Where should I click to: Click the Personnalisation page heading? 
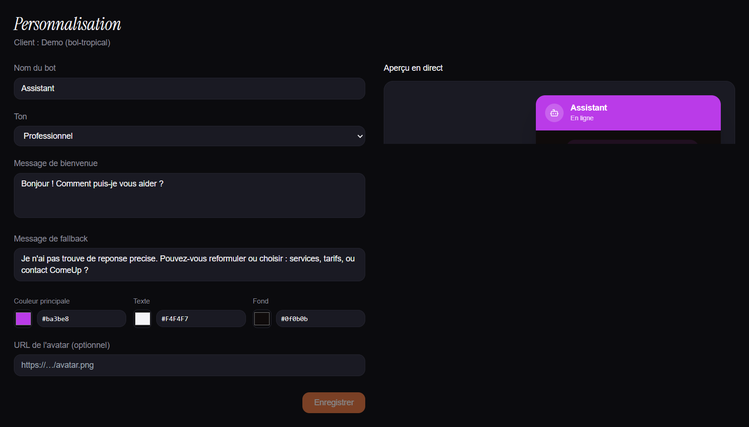tap(67, 24)
